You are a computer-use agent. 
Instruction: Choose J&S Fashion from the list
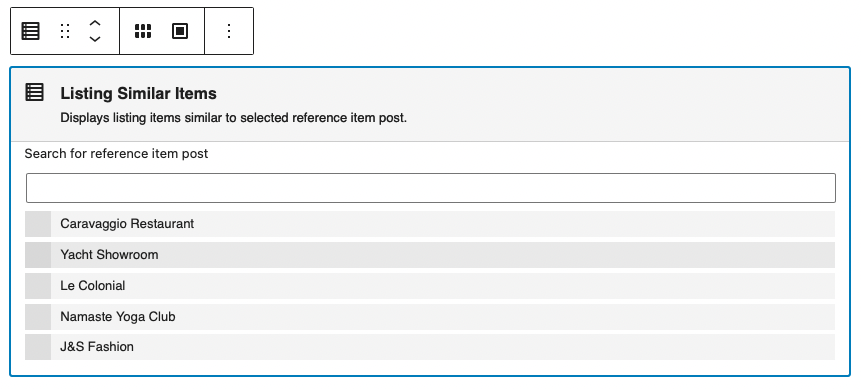tap(430, 347)
